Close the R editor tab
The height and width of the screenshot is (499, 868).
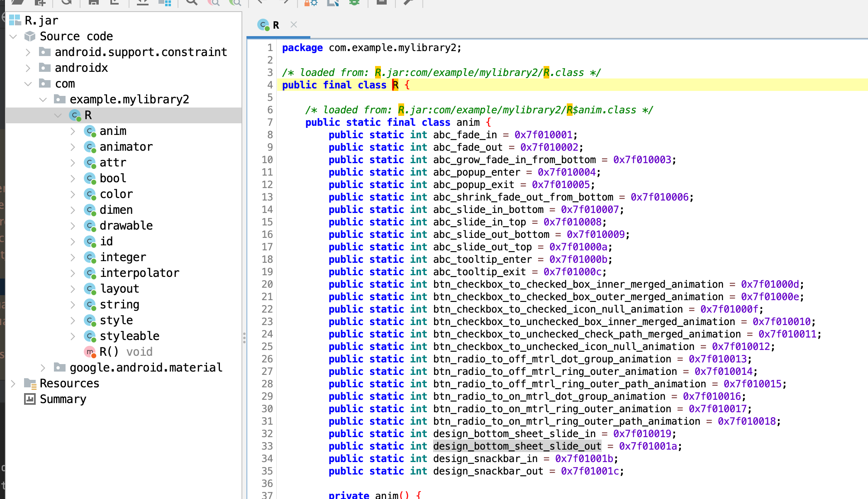pyautogui.click(x=294, y=24)
